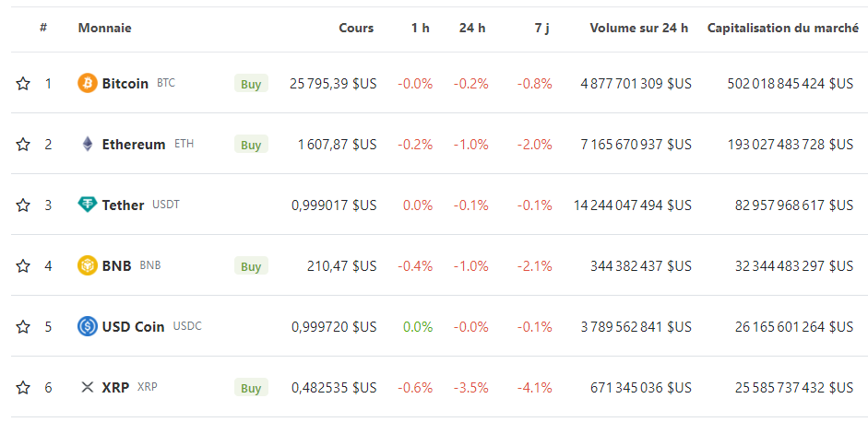Open the BNB coin name link
Screen dimensions: 868x422
tap(117, 266)
